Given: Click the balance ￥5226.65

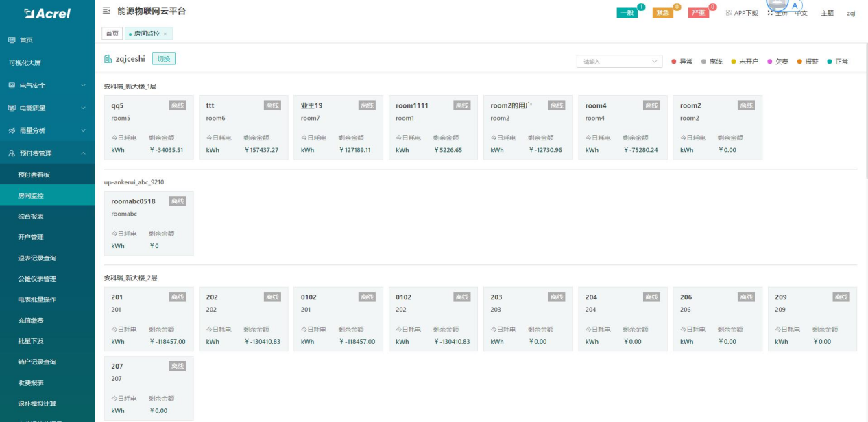Looking at the screenshot, I should click(x=448, y=150).
